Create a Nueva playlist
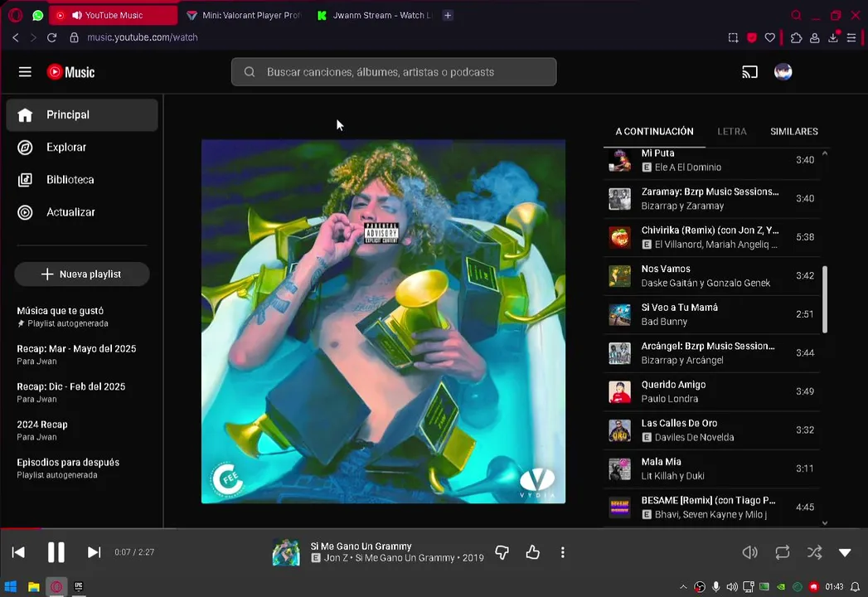The image size is (868, 597). 82,274
